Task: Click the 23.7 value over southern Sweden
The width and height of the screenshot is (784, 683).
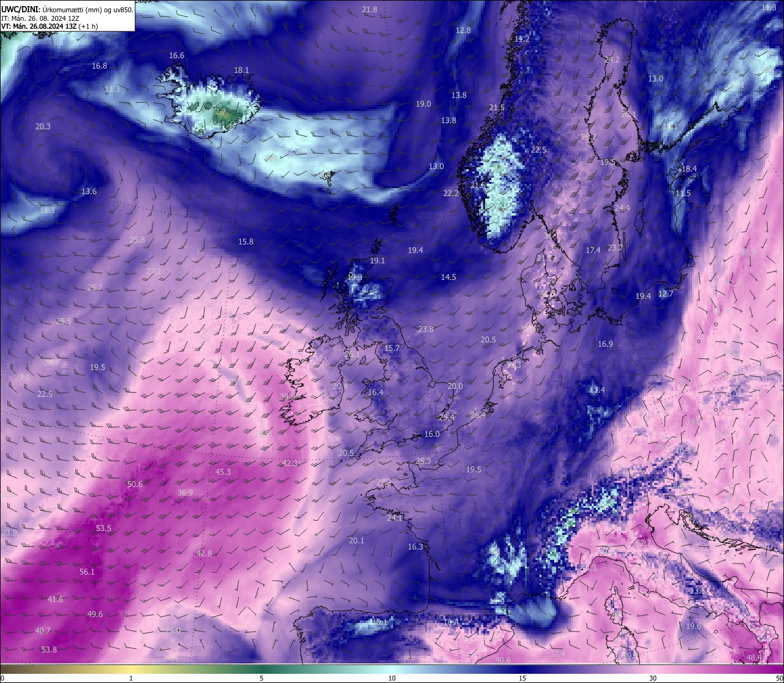Action: [x=615, y=248]
